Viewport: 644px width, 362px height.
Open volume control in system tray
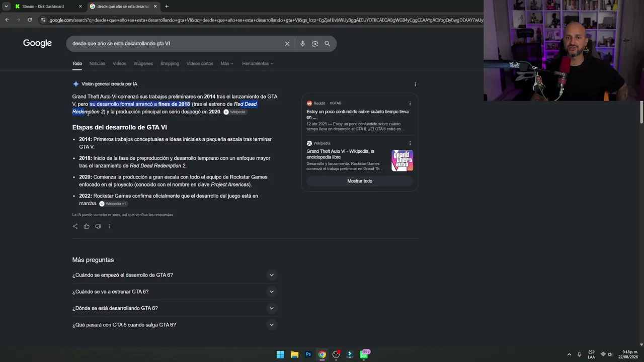click(610, 354)
